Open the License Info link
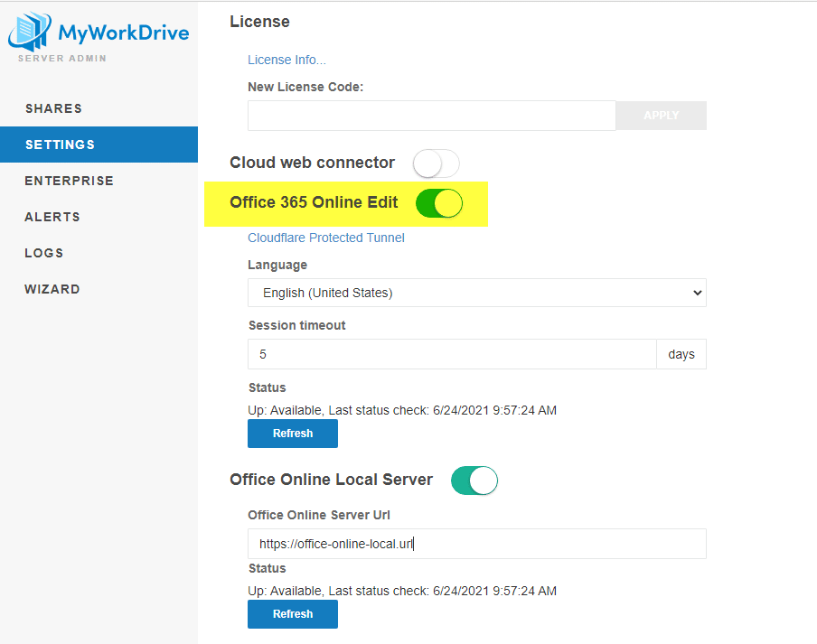The height and width of the screenshot is (644, 817). 286,60
